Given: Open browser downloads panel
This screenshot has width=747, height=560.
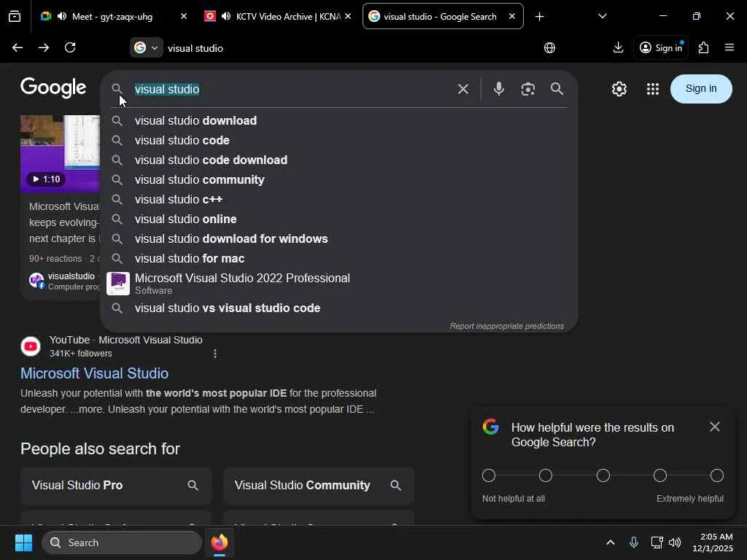Looking at the screenshot, I should pos(618,47).
